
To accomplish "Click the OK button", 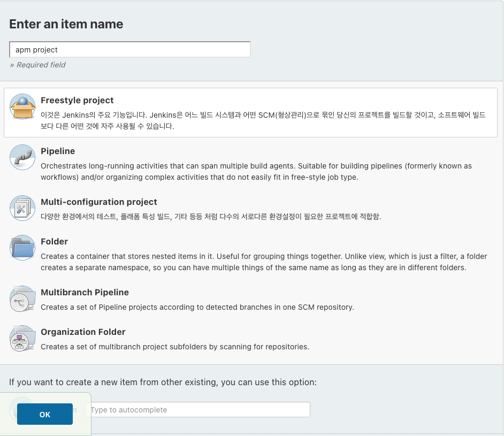I will click(45, 414).
